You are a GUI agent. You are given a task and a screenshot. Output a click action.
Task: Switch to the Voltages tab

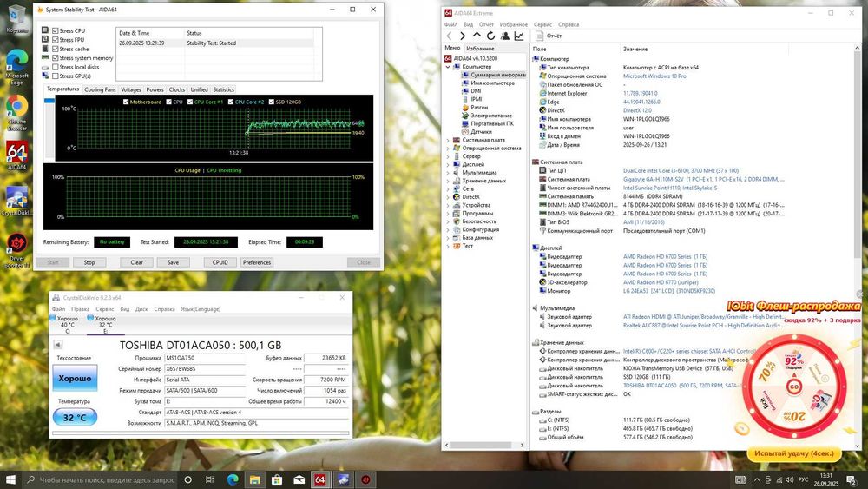point(131,89)
